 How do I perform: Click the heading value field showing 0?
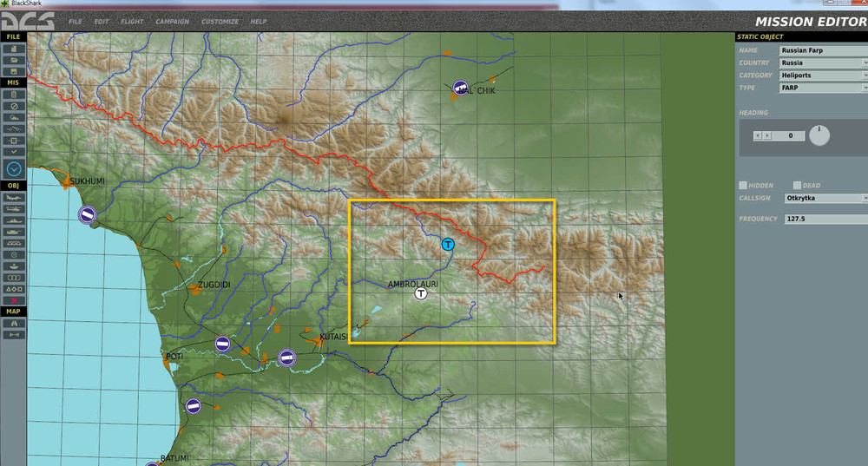coord(788,135)
